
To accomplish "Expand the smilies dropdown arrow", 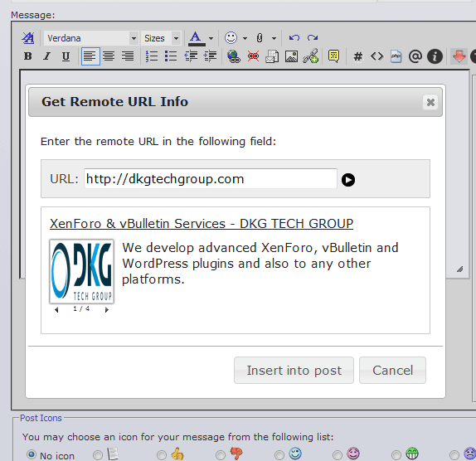I will tap(245, 38).
